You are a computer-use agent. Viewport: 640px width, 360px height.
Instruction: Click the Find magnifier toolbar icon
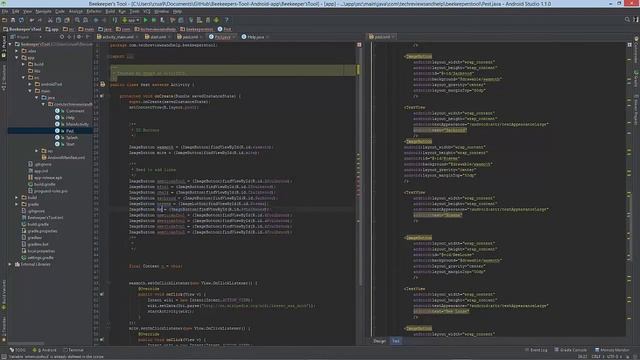(77, 20)
